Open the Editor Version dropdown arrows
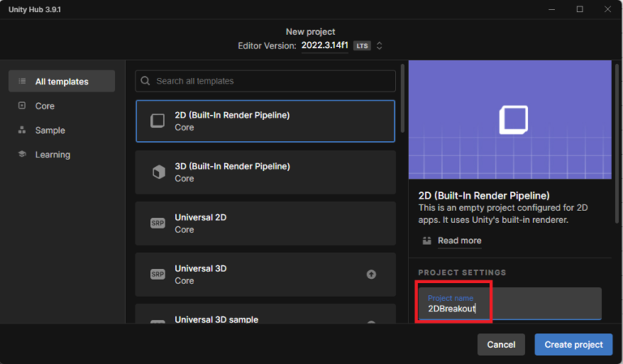Image resolution: width=623 pixels, height=364 pixels. tap(379, 46)
